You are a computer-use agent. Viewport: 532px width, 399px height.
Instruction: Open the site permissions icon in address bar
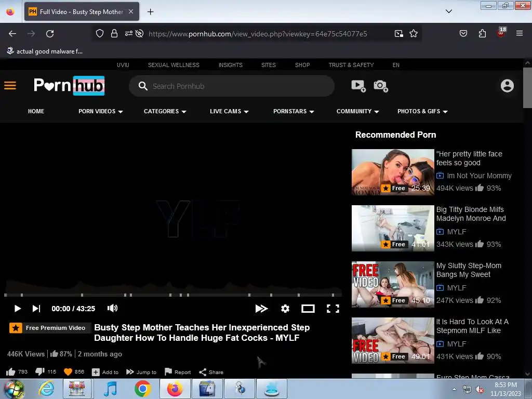(129, 33)
